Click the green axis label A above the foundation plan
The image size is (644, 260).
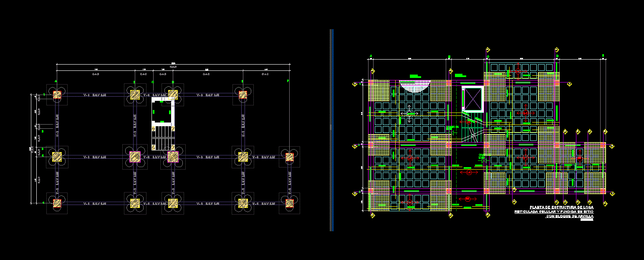(56, 81)
